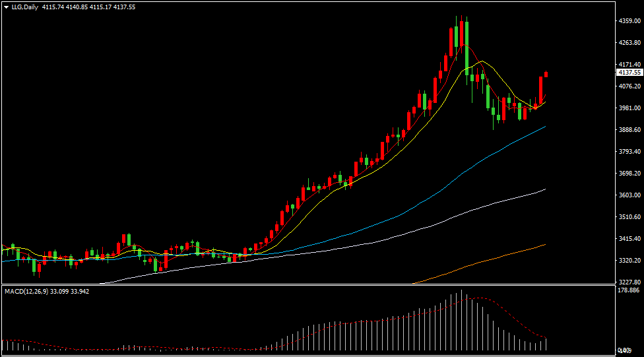The image size is (644, 357).
Task: Select the LLG,Daily symbol title
Action: coord(24,7)
